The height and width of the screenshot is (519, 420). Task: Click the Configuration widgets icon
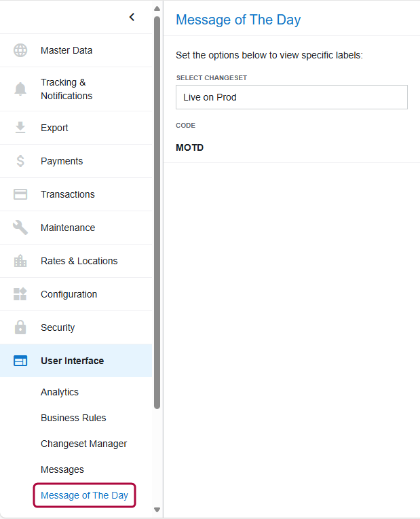[x=20, y=294]
